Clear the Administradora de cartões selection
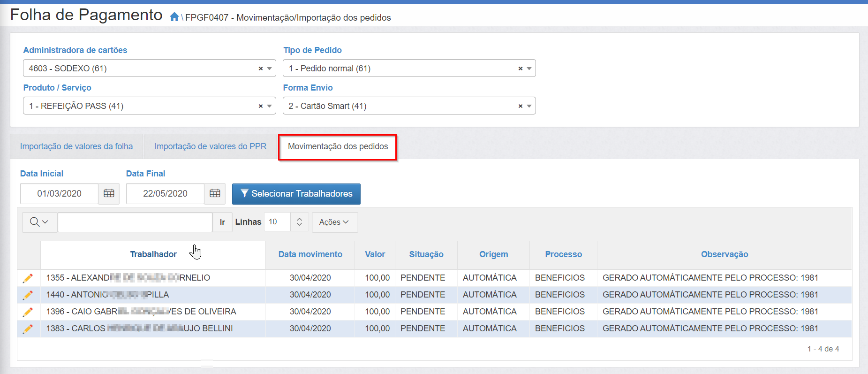868x374 pixels. (x=261, y=69)
